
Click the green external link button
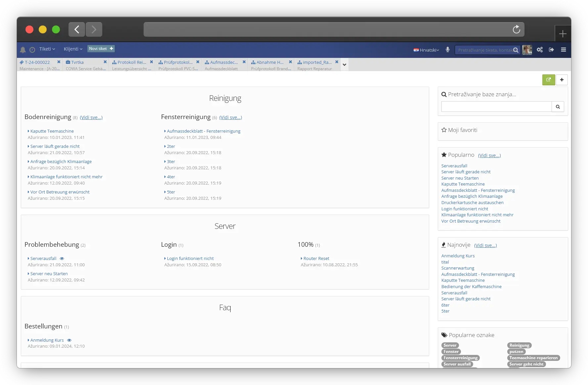coord(548,80)
